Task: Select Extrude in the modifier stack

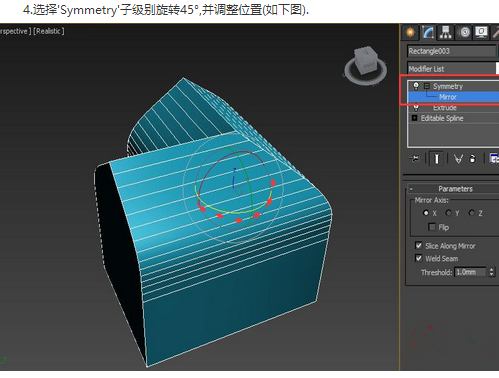Action: tap(445, 108)
